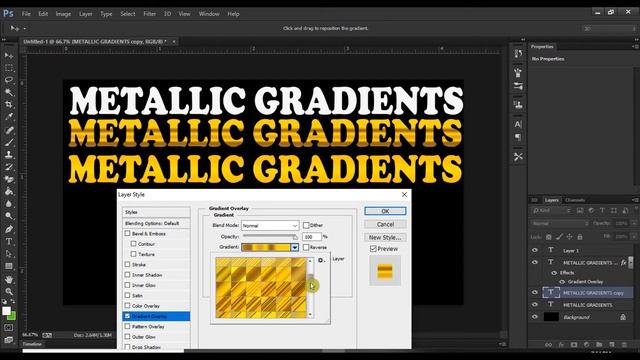Select the Magic Wand tool

point(9,92)
